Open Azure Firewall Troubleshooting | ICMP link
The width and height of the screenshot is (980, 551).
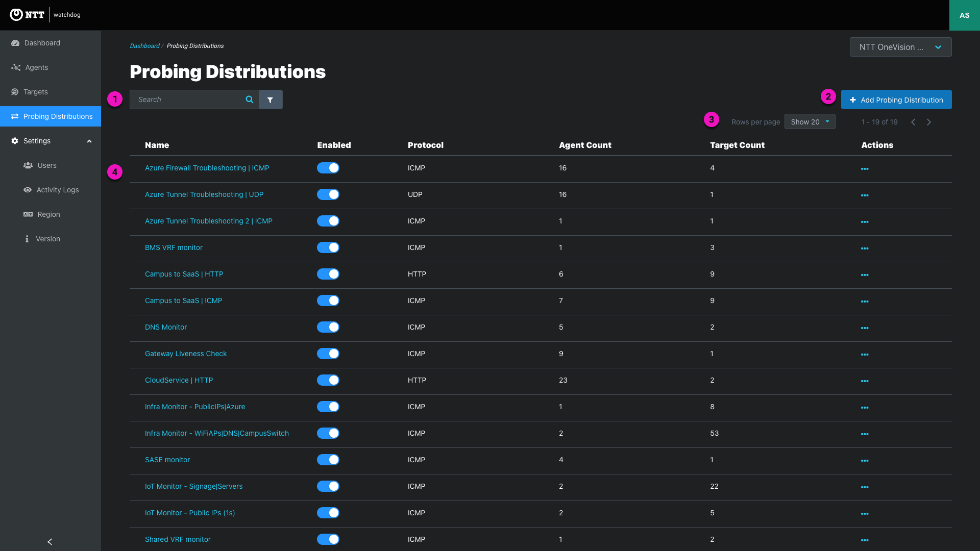(207, 168)
